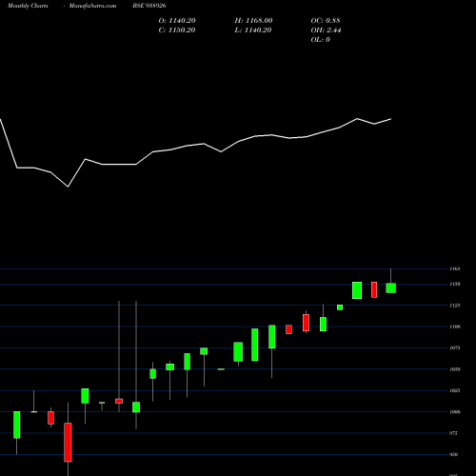
Task: Click the lowest point of the white line
Action: click(x=68, y=187)
